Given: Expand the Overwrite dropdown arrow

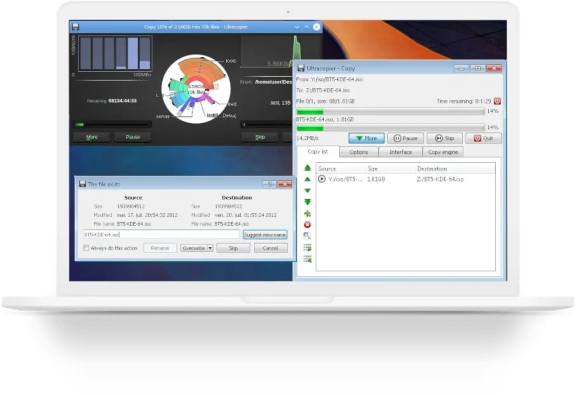Looking at the screenshot, I should (x=210, y=248).
